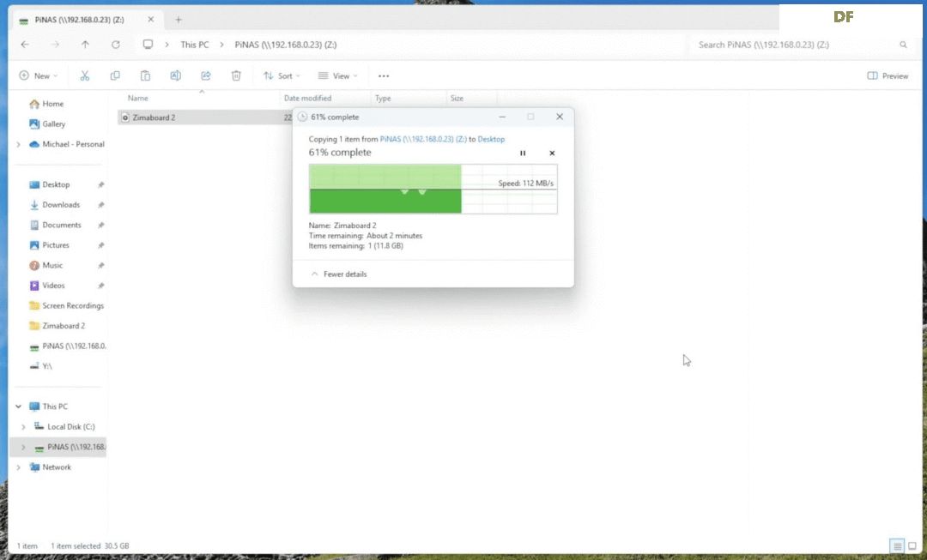Minimize the copy progress dialog
927x560 pixels.
point(502,117)
